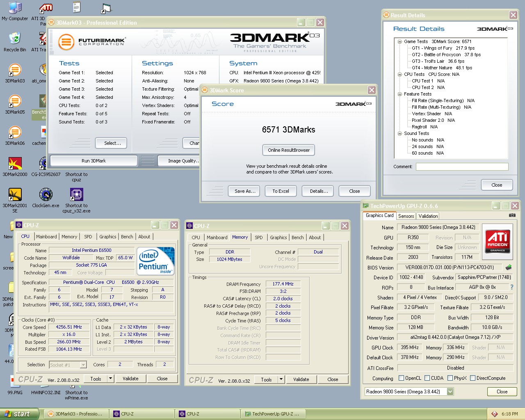Click the Save As... button
The width and height of the screenshot is (525, 420).
point(245,191)
